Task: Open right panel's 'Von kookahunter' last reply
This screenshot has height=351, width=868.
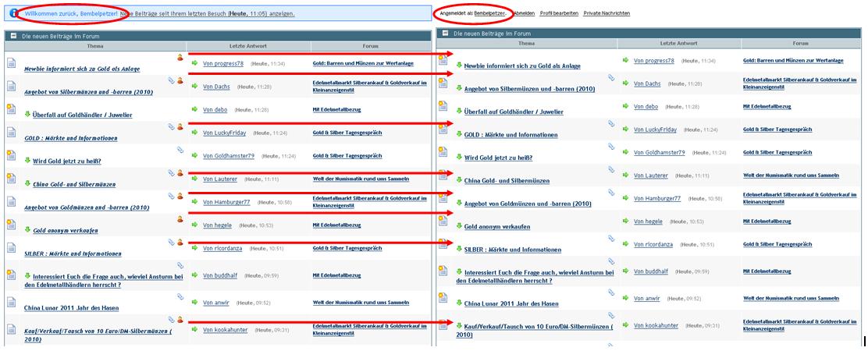Action: click(x=656, y=325)
